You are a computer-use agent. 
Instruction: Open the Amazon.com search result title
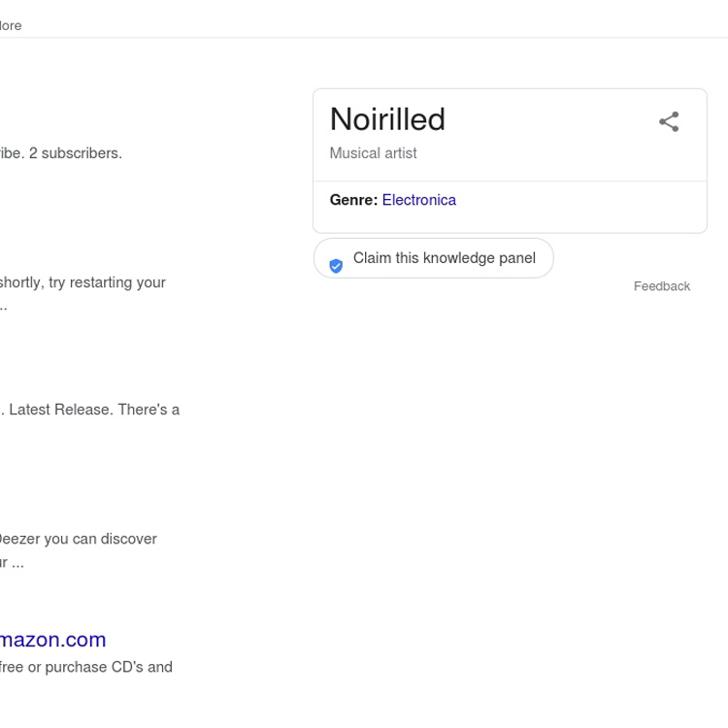point(52,640)
